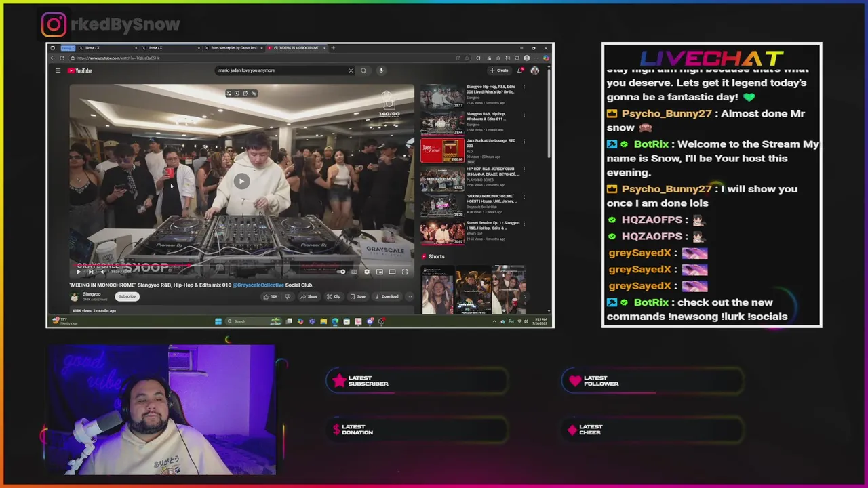Screen dimensions: 868x488
Task: Show hidden tray icons with the chevron
Action: pyautogui.click(x=494, y=321)
